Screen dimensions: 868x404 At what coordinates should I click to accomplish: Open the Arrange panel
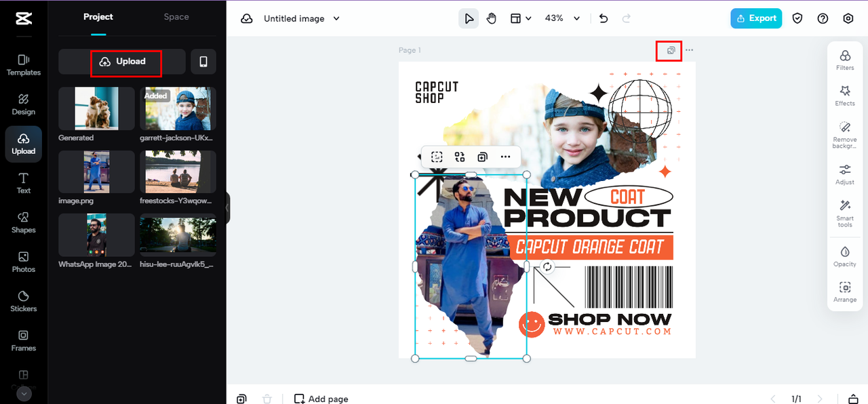[x=845, y=292]
